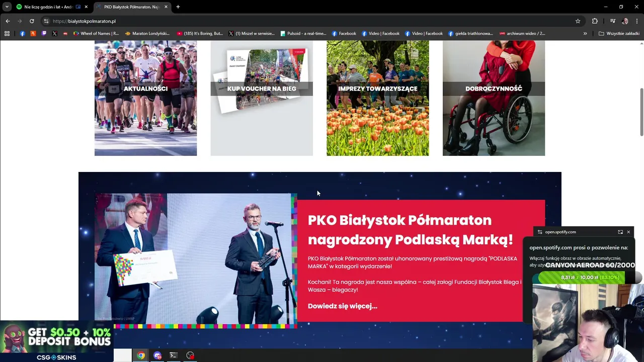Open a new tab with plus button

(x=178, y=7)
